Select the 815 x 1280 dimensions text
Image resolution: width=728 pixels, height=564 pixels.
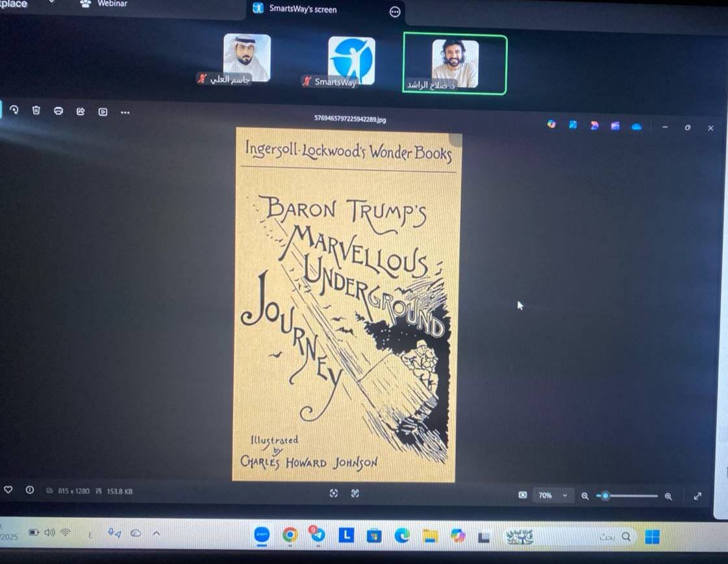(73, 491)
